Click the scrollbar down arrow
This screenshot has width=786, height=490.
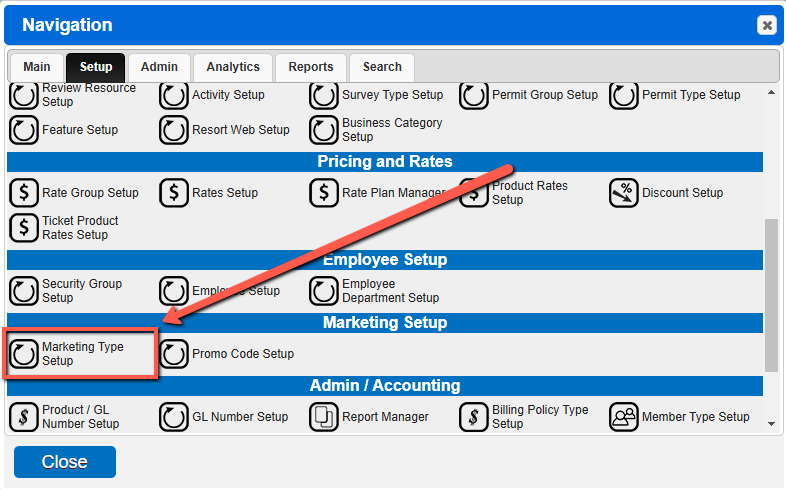pyautogui.click(x=771, y=424)
